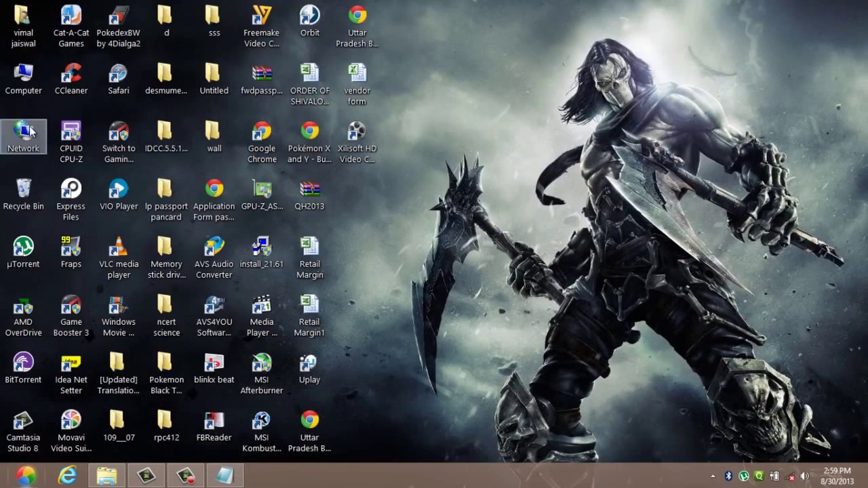Open the lp passport pancard folder

tap(166, 201)
